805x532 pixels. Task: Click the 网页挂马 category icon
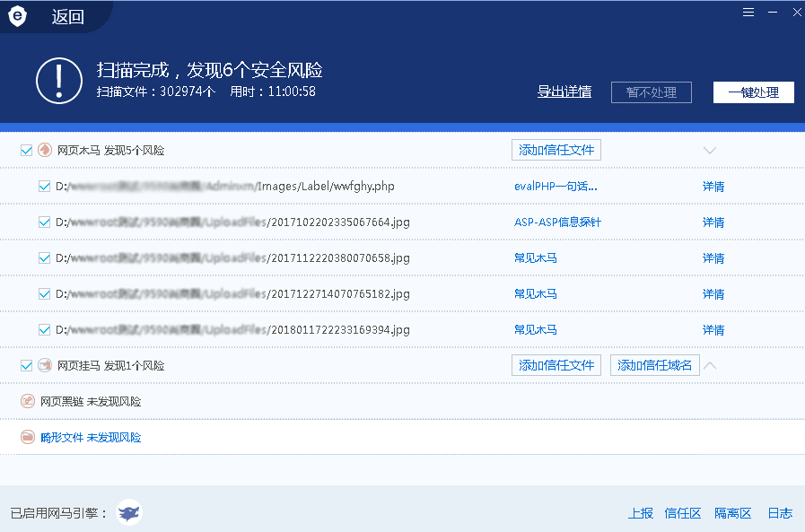(44, 366)
